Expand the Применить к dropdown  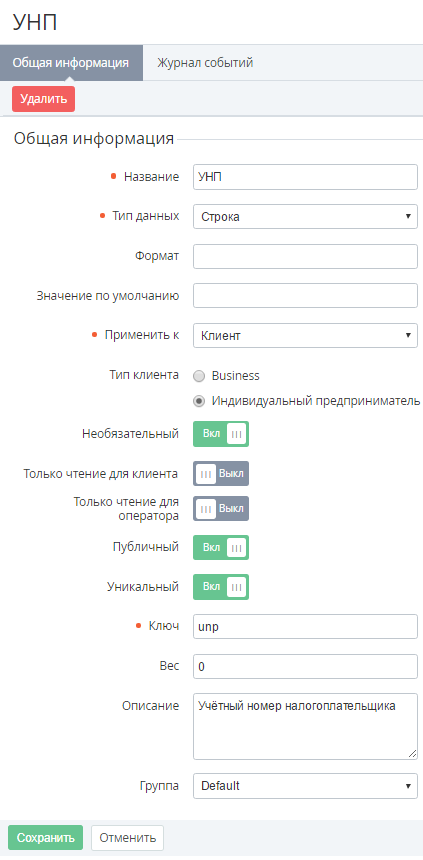(305, 336)
